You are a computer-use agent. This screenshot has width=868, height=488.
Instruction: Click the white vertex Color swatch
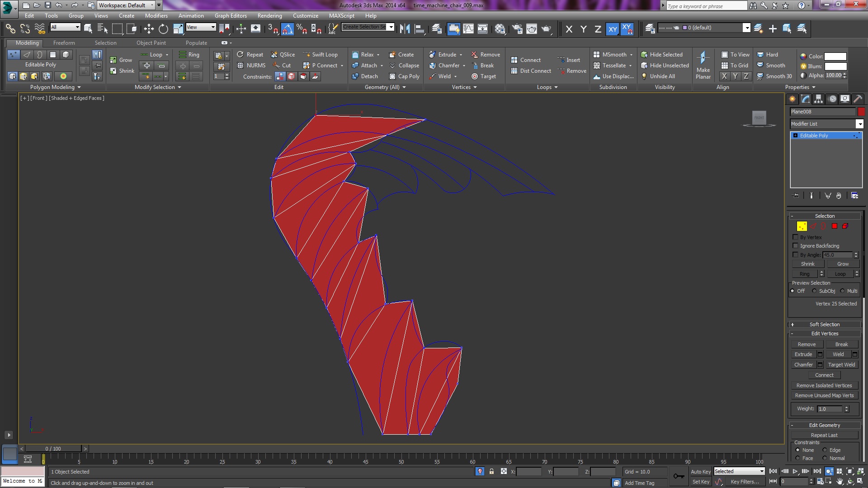point(835,56)
